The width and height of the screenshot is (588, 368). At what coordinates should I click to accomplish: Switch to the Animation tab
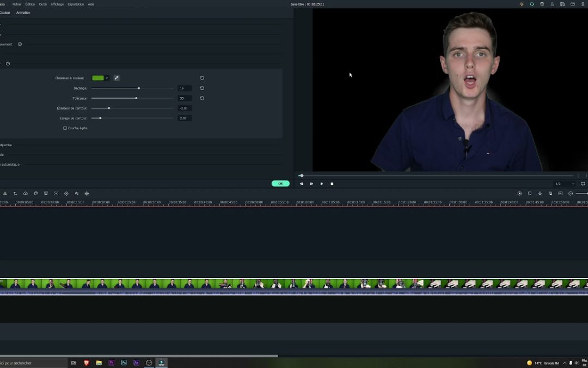coord(23,13)
